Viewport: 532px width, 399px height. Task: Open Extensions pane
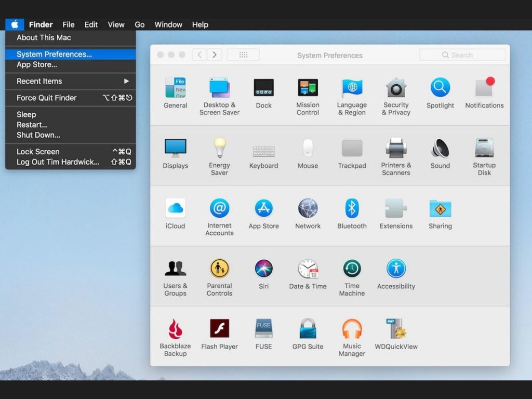coord(396,208)
